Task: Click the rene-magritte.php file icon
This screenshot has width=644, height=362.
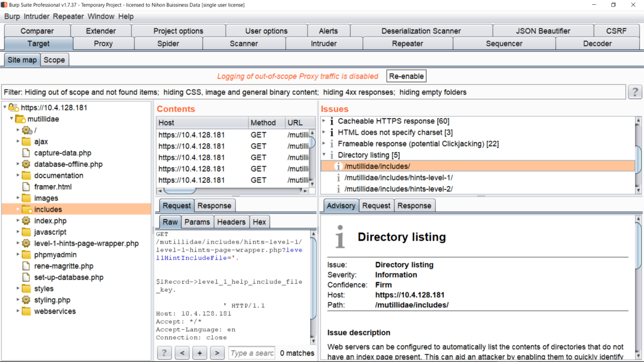Action: 26,266
